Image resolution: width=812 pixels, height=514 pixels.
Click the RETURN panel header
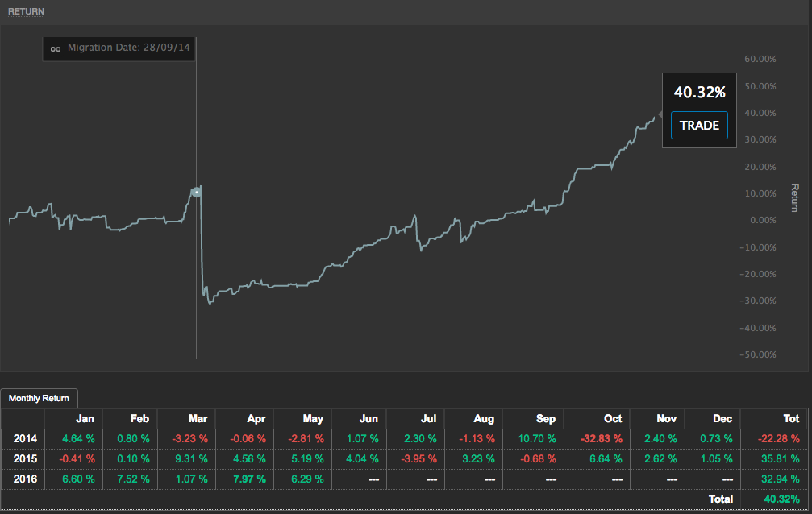pos(27,11)
